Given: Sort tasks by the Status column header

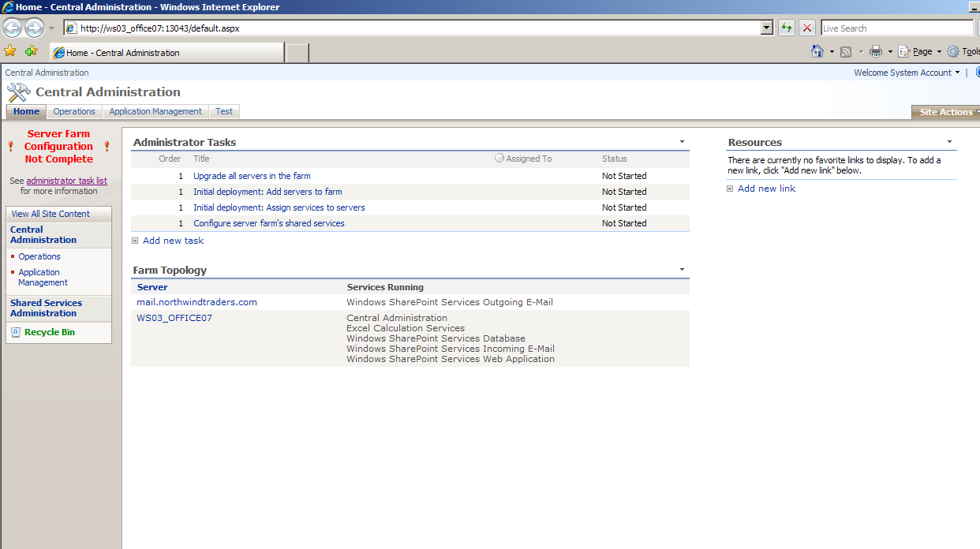Looking at the screenshot, I should (x=615, y=159).
